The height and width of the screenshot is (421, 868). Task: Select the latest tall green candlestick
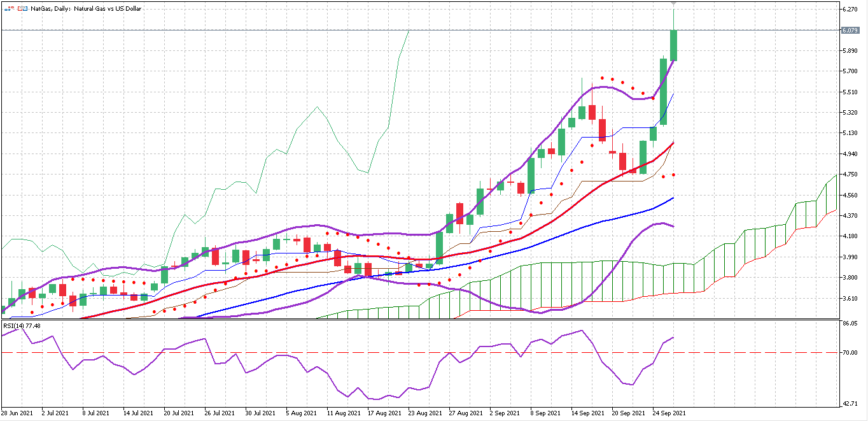673,45
